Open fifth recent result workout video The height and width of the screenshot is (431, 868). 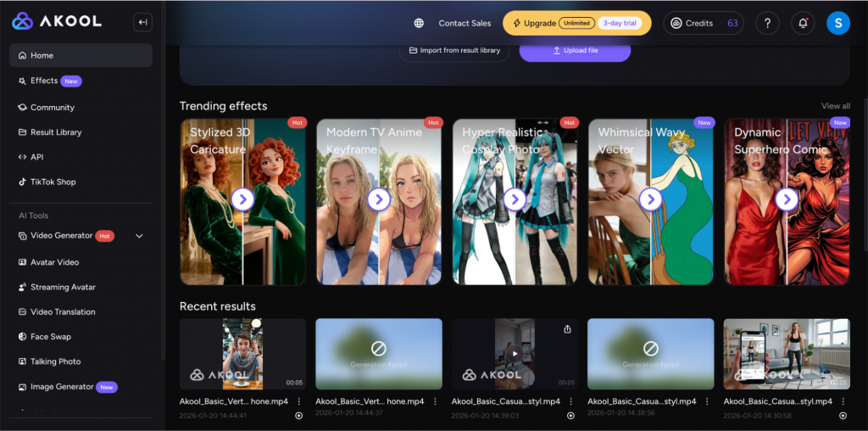pyautogui.click(x=787, y=354)
